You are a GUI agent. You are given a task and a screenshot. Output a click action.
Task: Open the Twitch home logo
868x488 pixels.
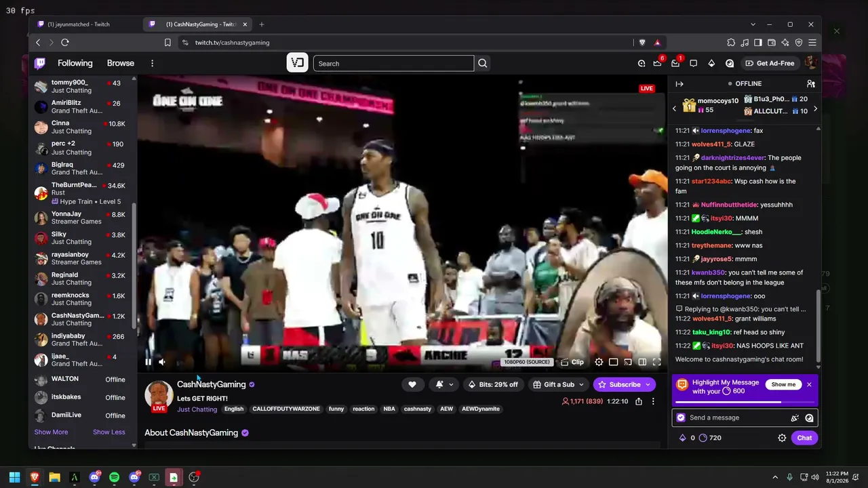pyautogui.click(x=40, y=63)
